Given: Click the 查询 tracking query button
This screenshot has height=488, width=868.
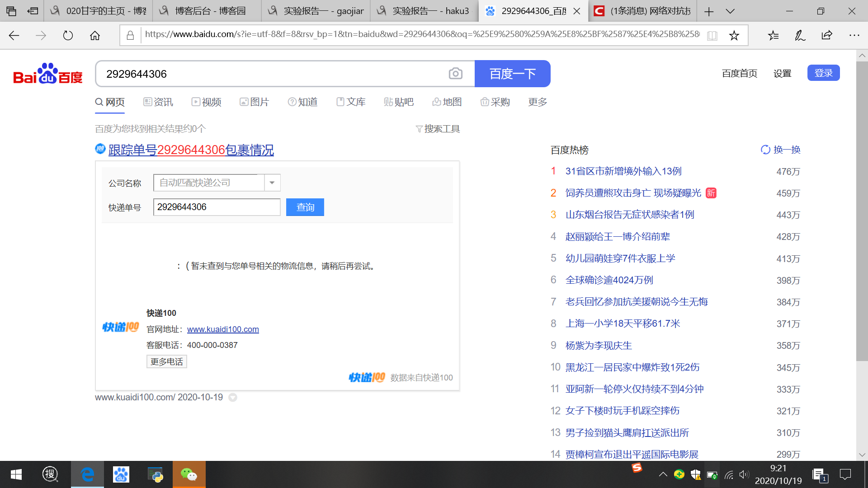Looking at the screenshot, I should [305, 207].
